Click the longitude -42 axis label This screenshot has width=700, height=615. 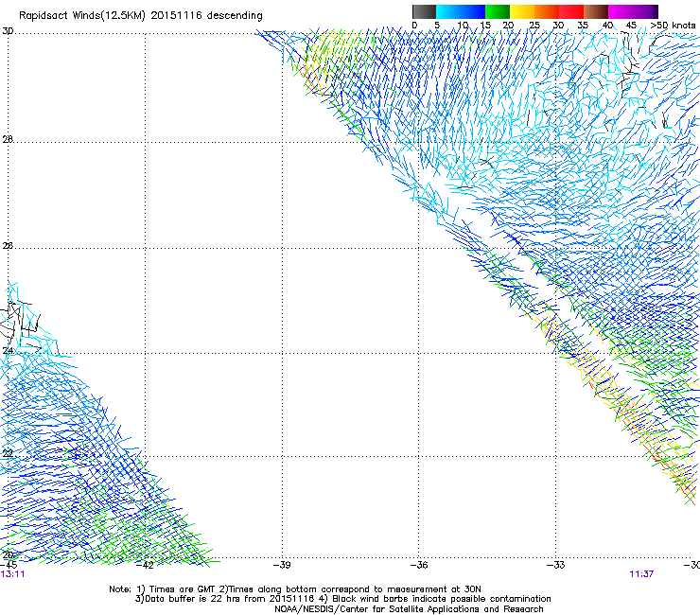145,565
